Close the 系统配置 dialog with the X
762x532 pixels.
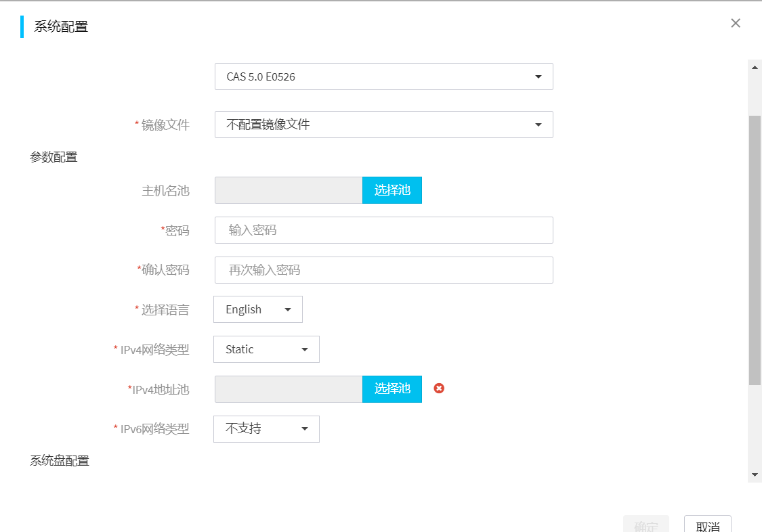click(736, 23)
